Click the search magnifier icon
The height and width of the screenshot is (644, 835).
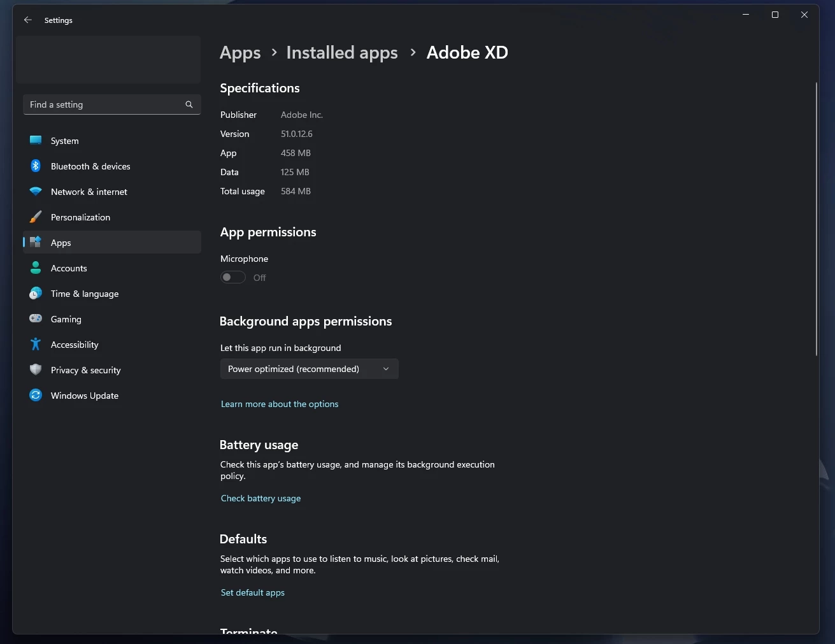point(189,104)
